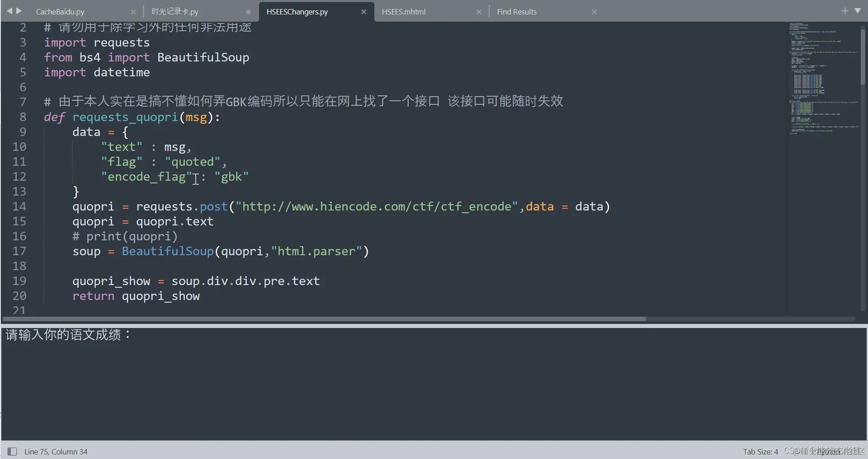Click 'requests.post' on line 14
Viewport: 868px width, 459px height.
pyautogui.click(x=182, y=206)
